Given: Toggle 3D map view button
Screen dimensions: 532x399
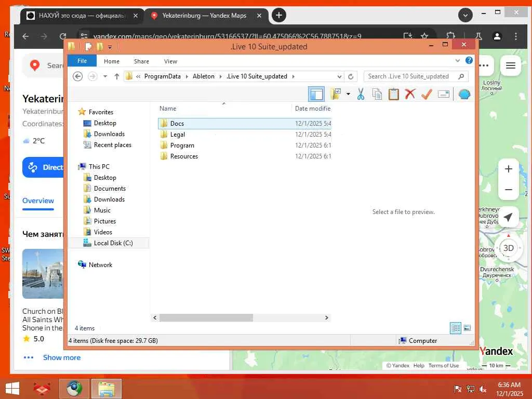Looking at the screenshot, I should [508, 248].
